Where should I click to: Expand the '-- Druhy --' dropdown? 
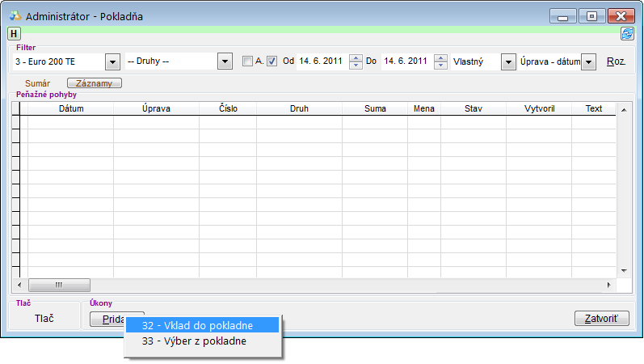point(225,61)
